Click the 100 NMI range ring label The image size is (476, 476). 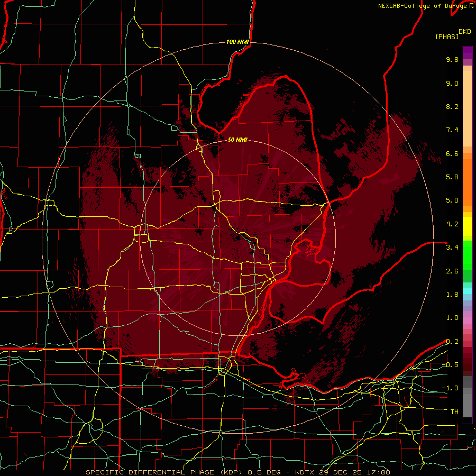click(237, 42)
